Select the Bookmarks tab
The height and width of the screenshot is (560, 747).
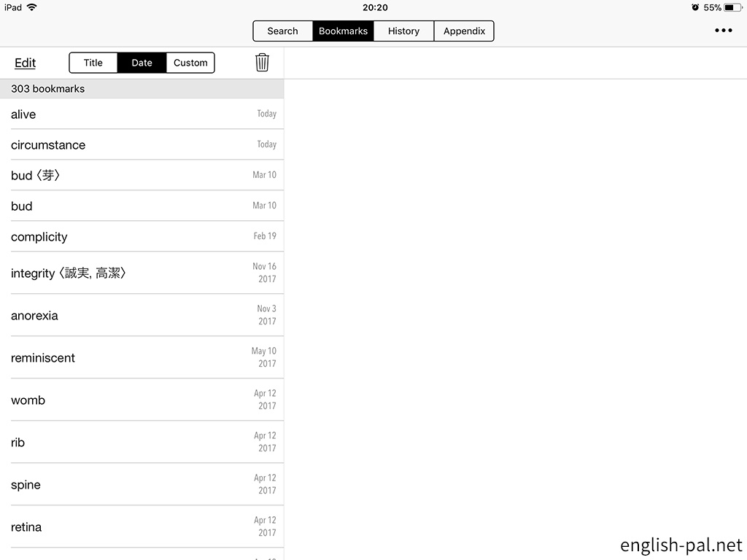343,31
